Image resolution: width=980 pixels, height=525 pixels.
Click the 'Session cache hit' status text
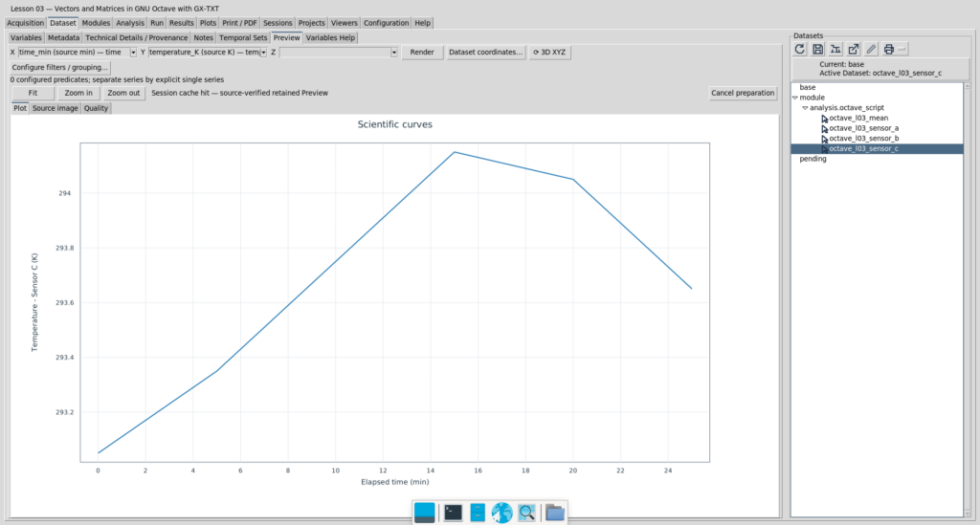click(x=239, y=93)
